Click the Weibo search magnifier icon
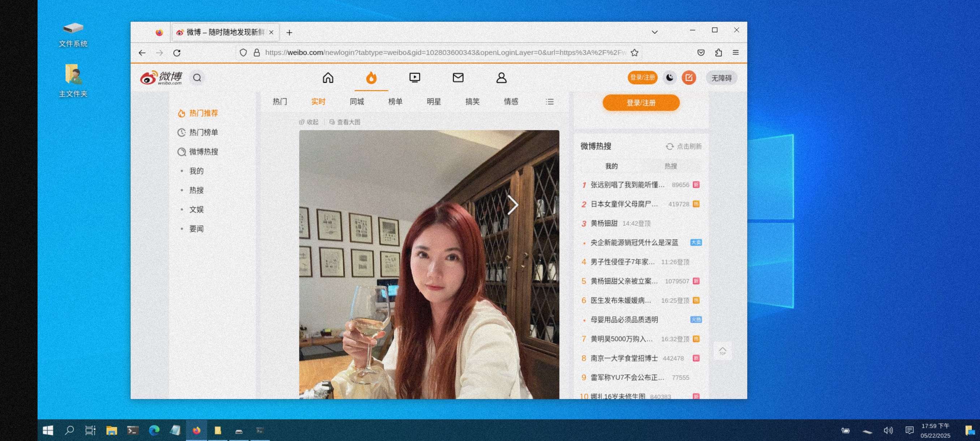The width and height of the screenshot is (980, 441). click(197, 78)
